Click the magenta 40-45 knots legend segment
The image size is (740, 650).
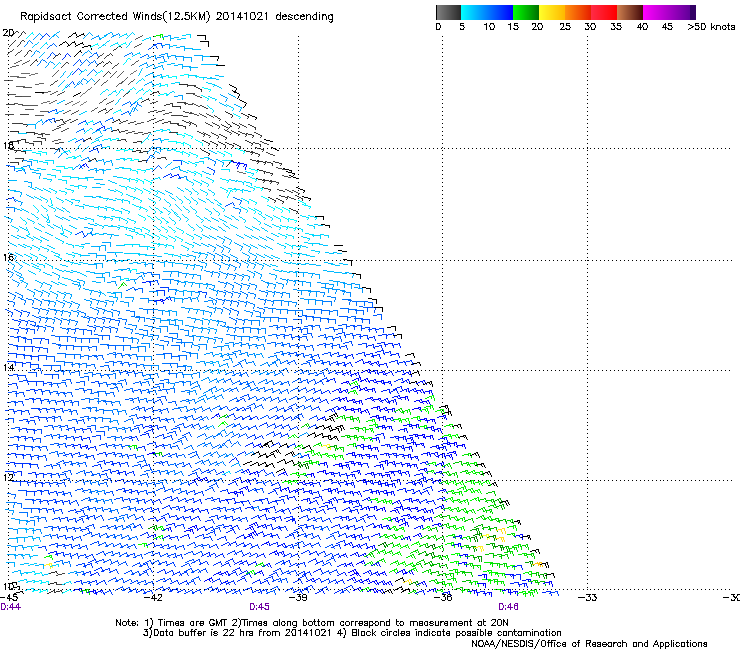[656, 12]
